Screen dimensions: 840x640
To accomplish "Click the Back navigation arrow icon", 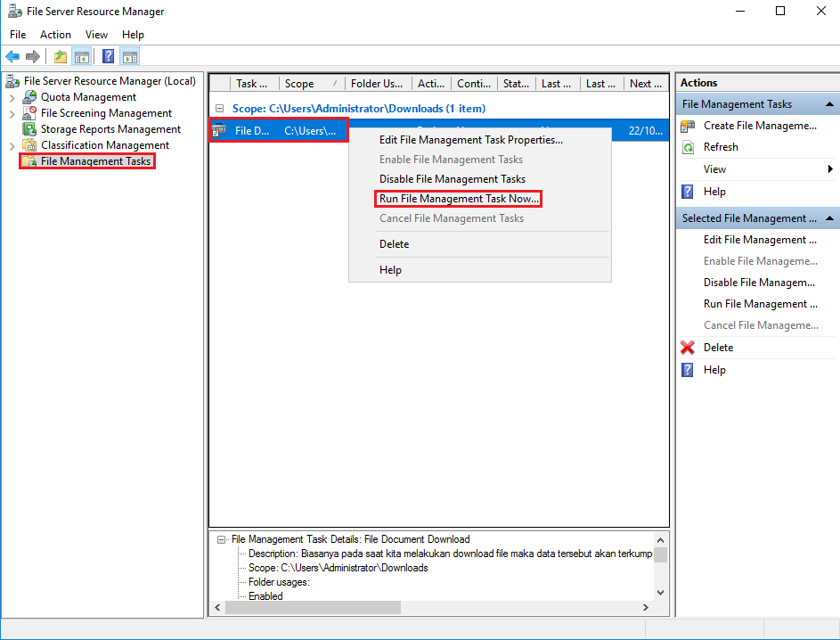I will coord(12,55).
